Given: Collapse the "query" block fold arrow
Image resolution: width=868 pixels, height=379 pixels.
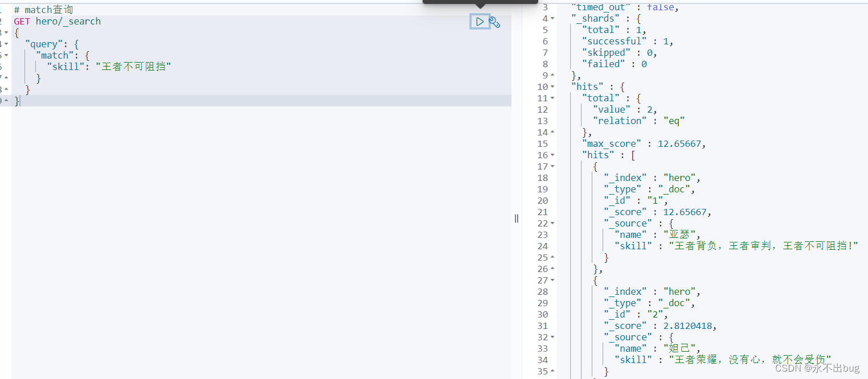Looking at the screenshot, I should coord(6,44).
